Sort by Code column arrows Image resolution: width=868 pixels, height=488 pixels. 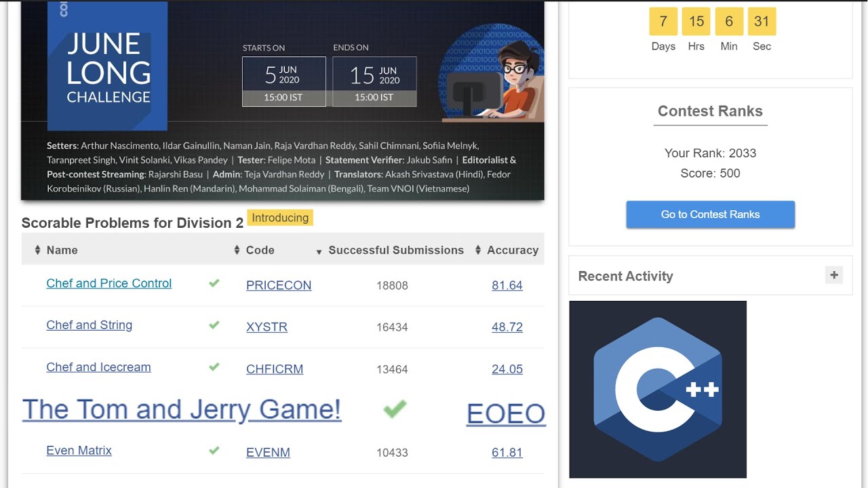tap(237, 250)
